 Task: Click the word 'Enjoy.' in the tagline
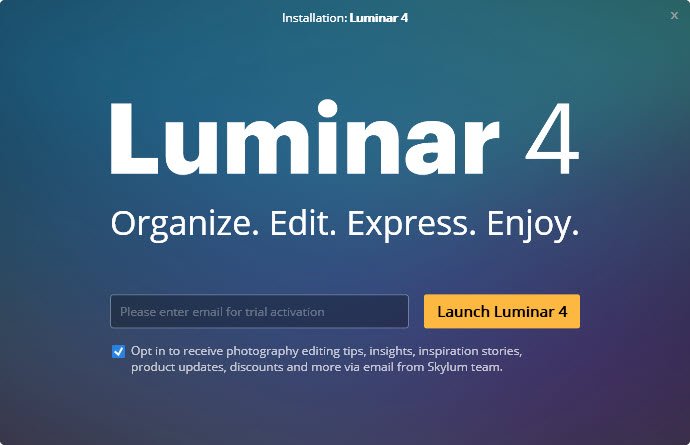[x=532, y=224]
